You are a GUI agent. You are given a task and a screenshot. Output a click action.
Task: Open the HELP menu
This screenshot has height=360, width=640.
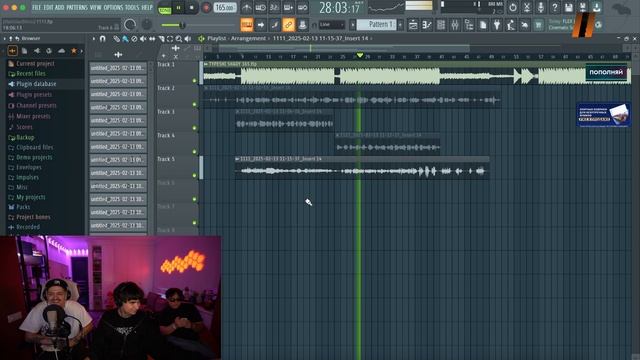147,7
